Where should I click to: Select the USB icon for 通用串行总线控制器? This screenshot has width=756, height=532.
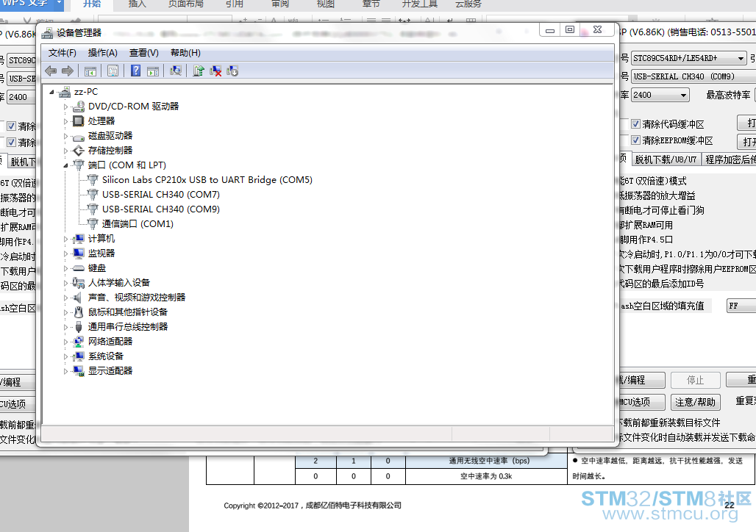[79, 327]
